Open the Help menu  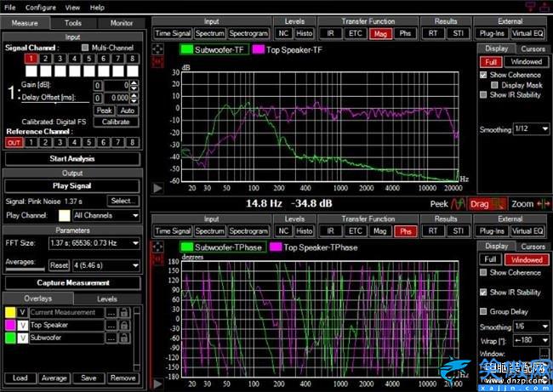click(x=97, y=8)
